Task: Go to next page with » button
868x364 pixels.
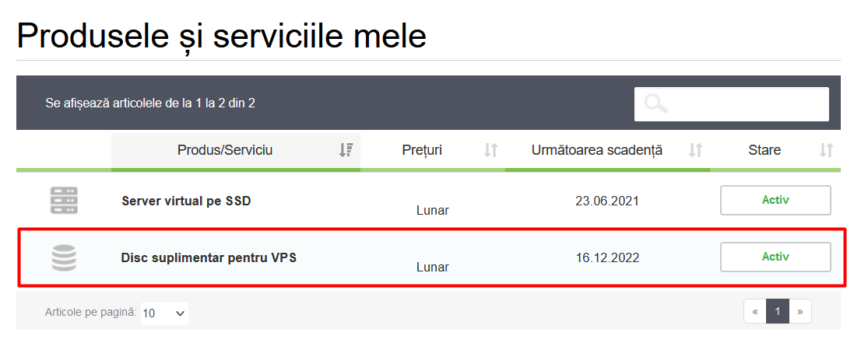Action: [799, 312]
